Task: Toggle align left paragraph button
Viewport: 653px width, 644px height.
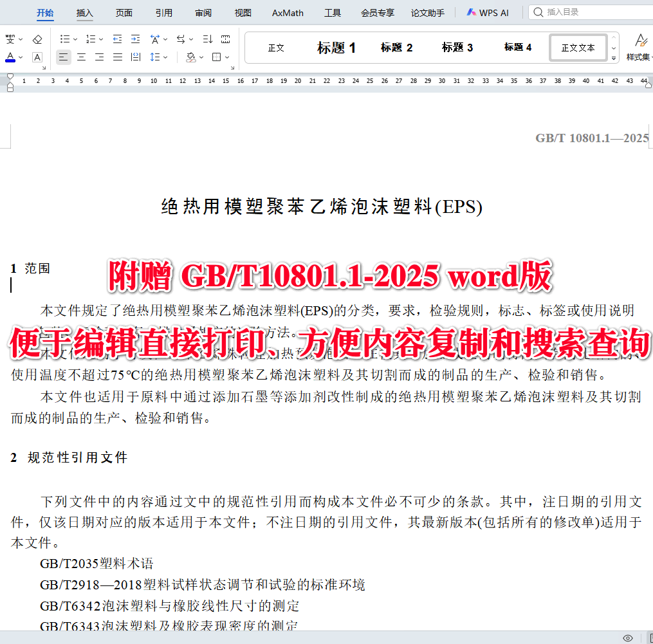Action: tap(63, 57)
